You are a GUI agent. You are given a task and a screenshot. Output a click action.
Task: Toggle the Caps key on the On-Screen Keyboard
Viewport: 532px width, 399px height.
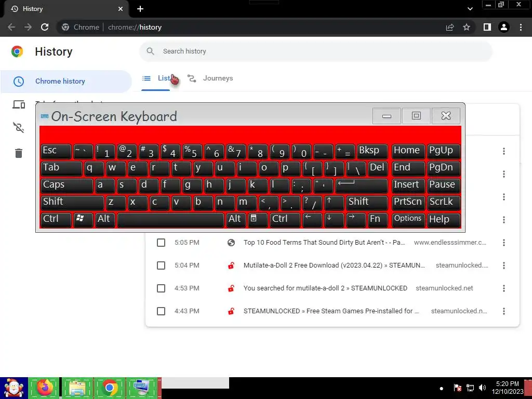pyautogui.click(x=67, y=185)
